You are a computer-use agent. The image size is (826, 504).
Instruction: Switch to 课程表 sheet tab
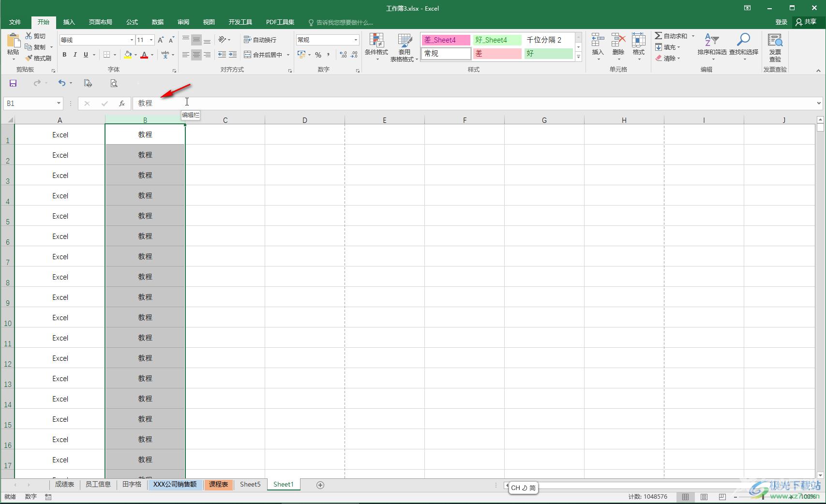click(x=219, y=484)
